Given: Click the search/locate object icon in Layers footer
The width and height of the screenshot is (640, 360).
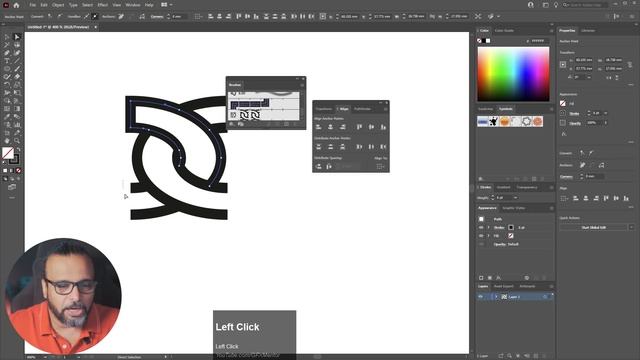Looking at the screenshot, I should pyautogui.click(x=509, y=356).
